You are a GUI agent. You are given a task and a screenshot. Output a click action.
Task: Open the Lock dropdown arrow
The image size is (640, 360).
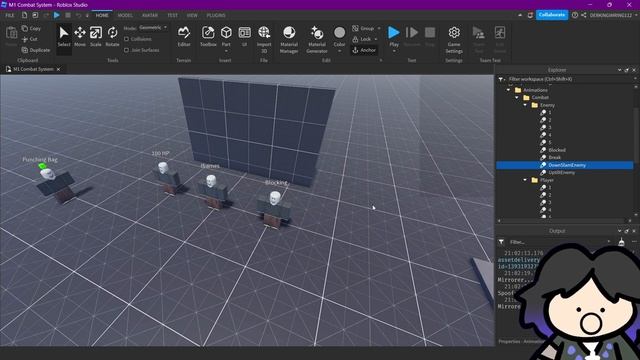click(376, 39)
